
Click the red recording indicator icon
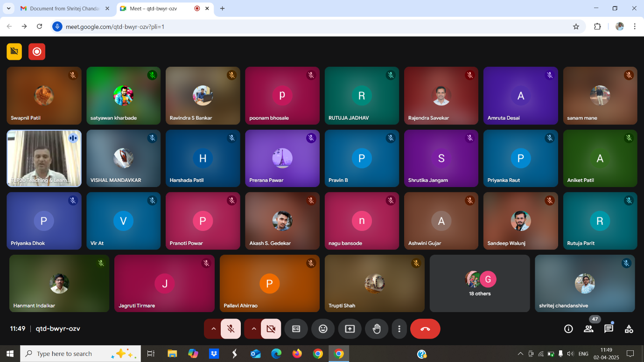[x=37, y=51]
